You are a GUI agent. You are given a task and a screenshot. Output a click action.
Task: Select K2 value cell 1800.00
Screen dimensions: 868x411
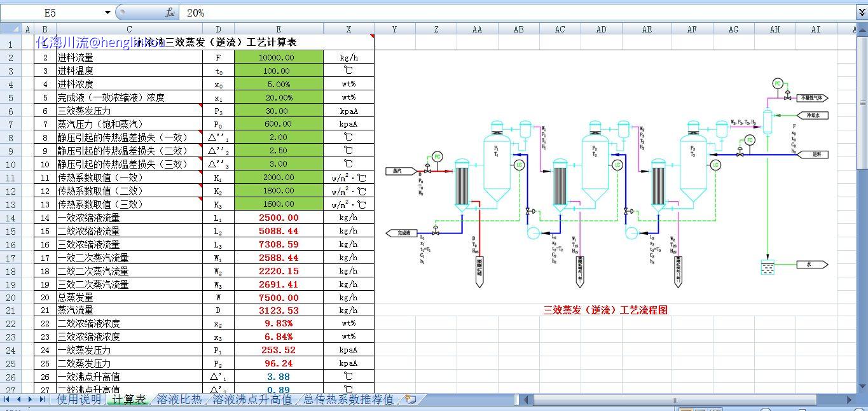(x=279, y=191)
